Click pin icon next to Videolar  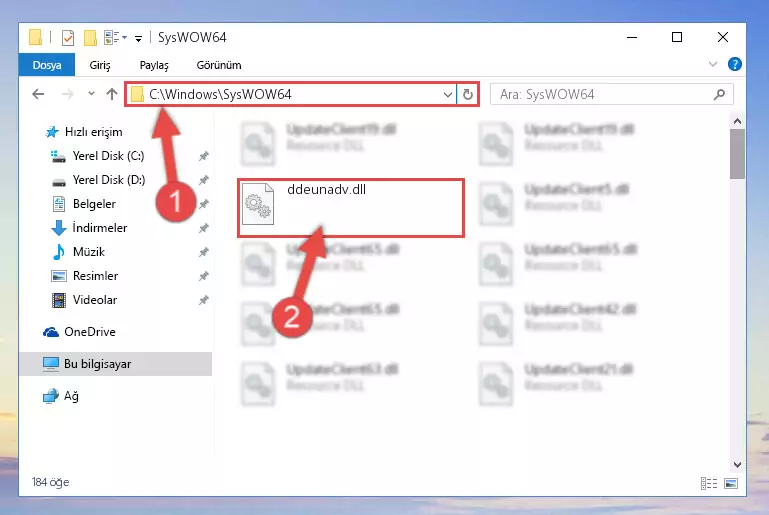pos(204,300)
